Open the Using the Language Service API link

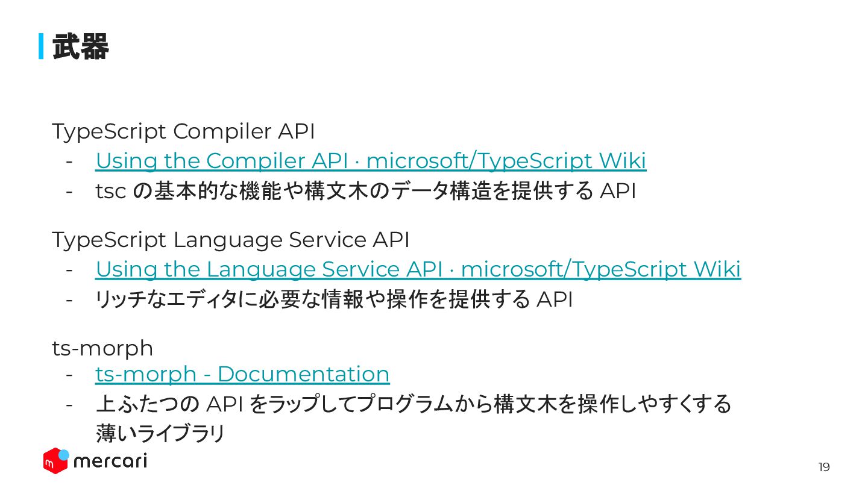(x=418, y=269)
